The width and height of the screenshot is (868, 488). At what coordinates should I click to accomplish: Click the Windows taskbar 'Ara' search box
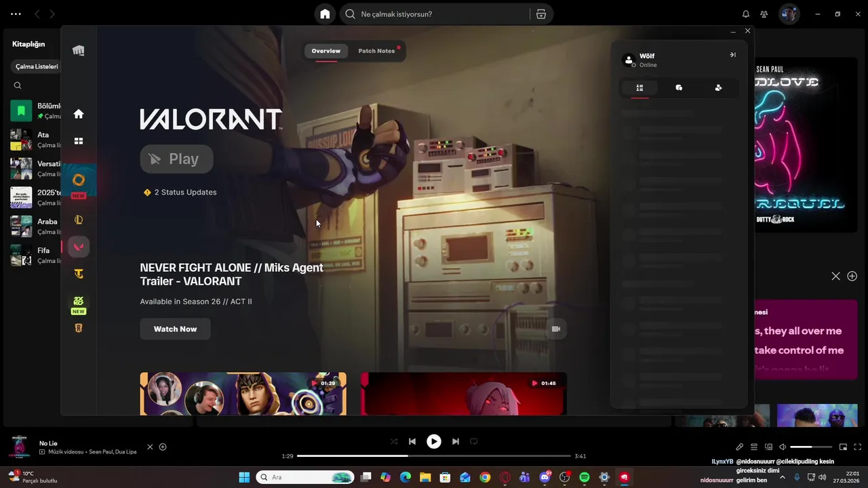click(305, 477)
